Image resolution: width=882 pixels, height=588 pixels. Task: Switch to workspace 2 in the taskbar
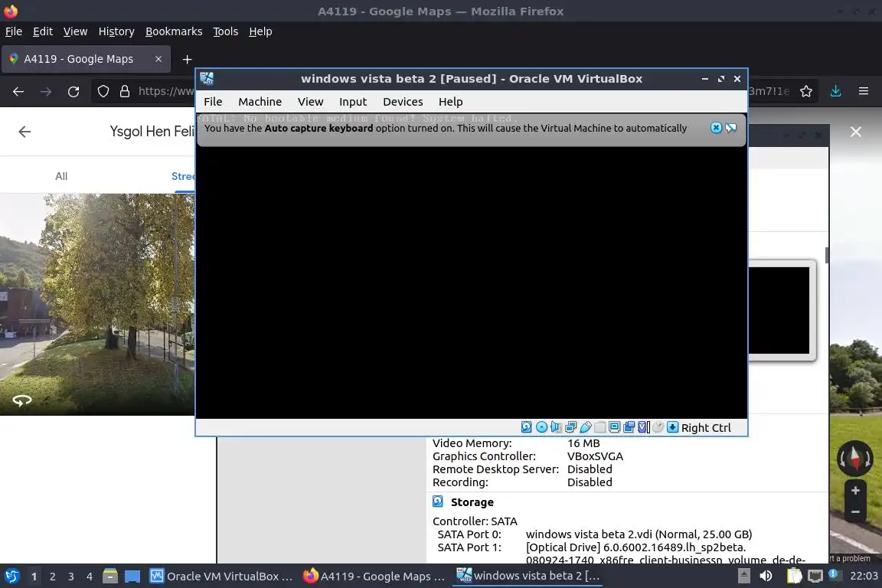point(52,577)
